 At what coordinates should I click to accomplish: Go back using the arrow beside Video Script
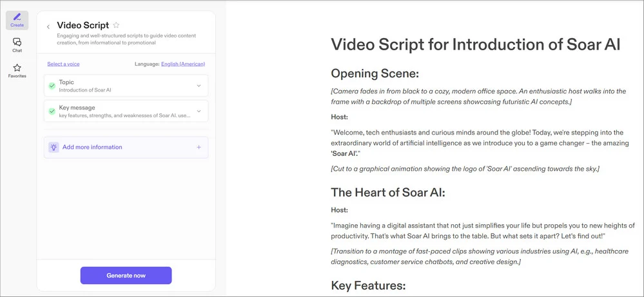click(x=48, y=26)
